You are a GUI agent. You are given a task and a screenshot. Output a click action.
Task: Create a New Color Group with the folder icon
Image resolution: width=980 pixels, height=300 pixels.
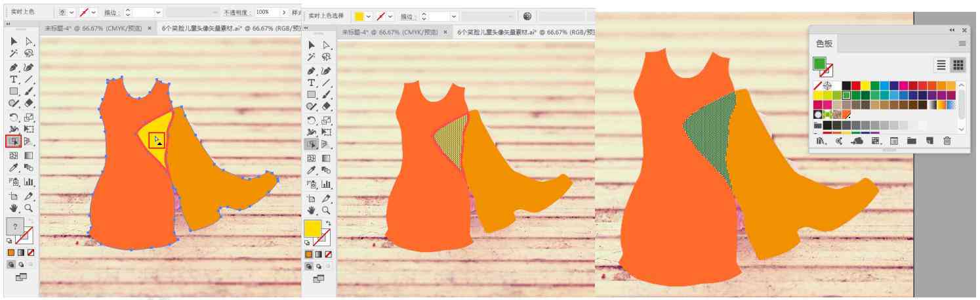[x=912, y=140]
